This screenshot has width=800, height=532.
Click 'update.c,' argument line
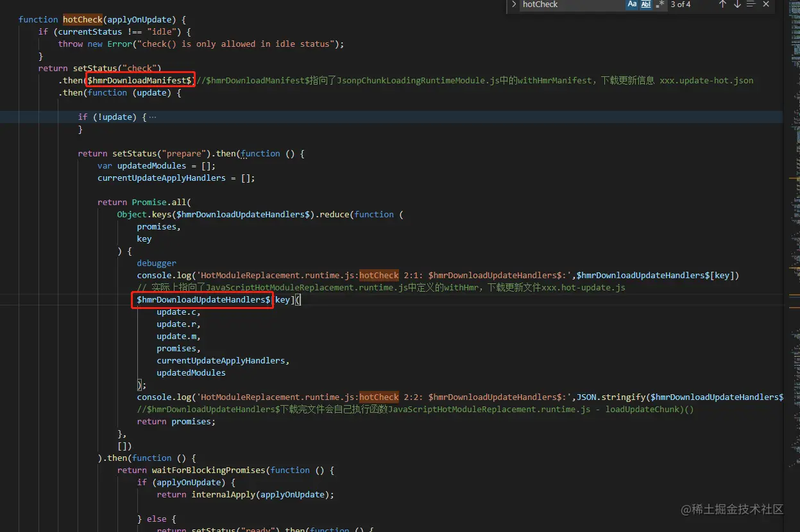click(x=178, y=312)
